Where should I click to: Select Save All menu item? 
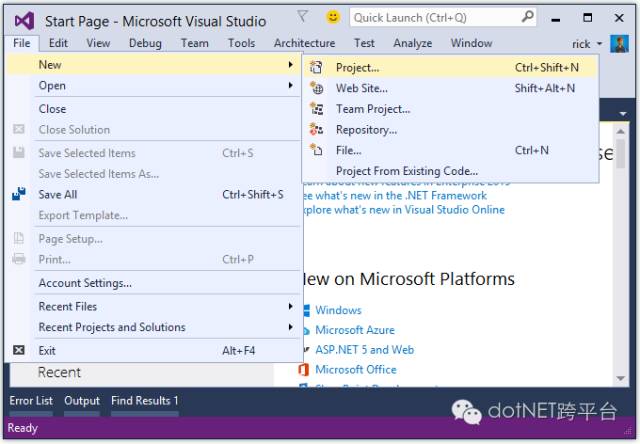[x=155, y=194]
